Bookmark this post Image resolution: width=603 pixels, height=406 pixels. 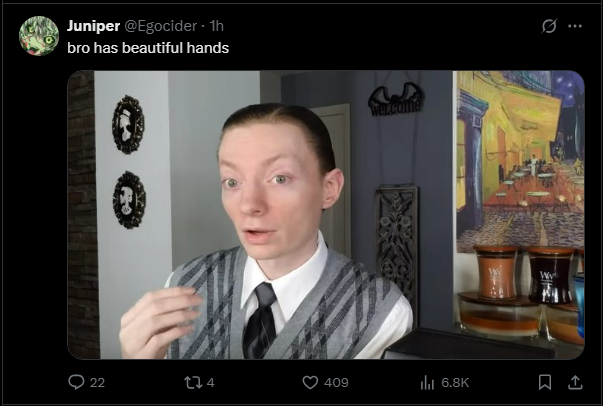(x=545, y=383)
